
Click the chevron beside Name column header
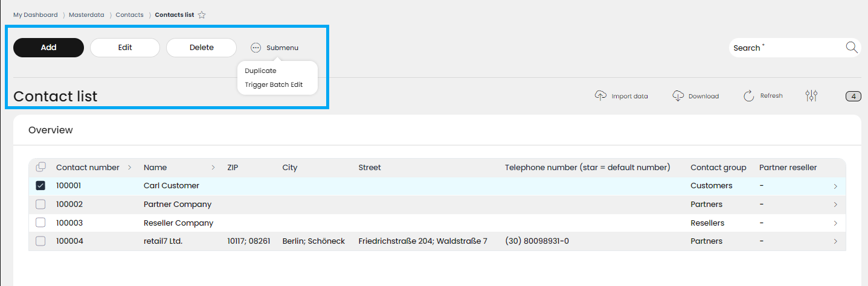tap(213, 168)
